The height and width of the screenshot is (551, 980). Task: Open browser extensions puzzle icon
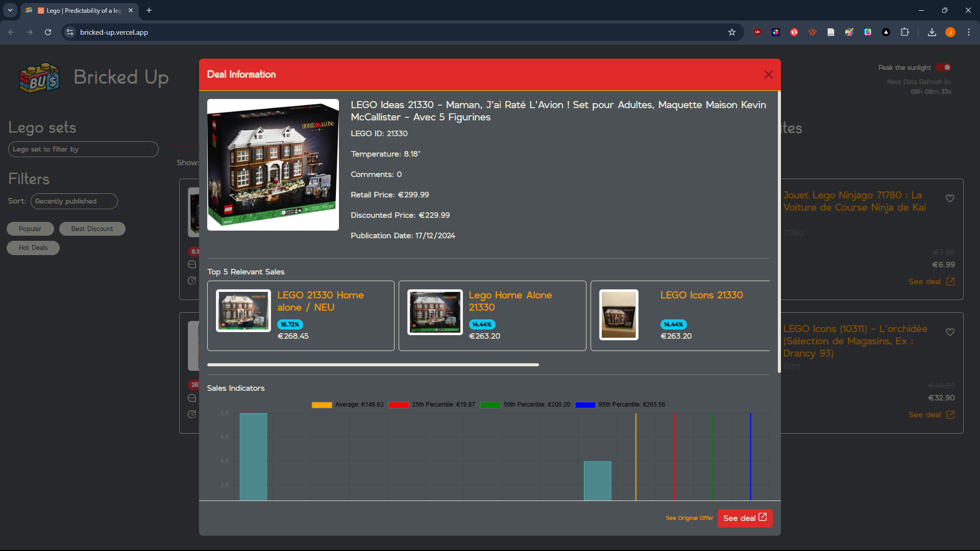904,32
